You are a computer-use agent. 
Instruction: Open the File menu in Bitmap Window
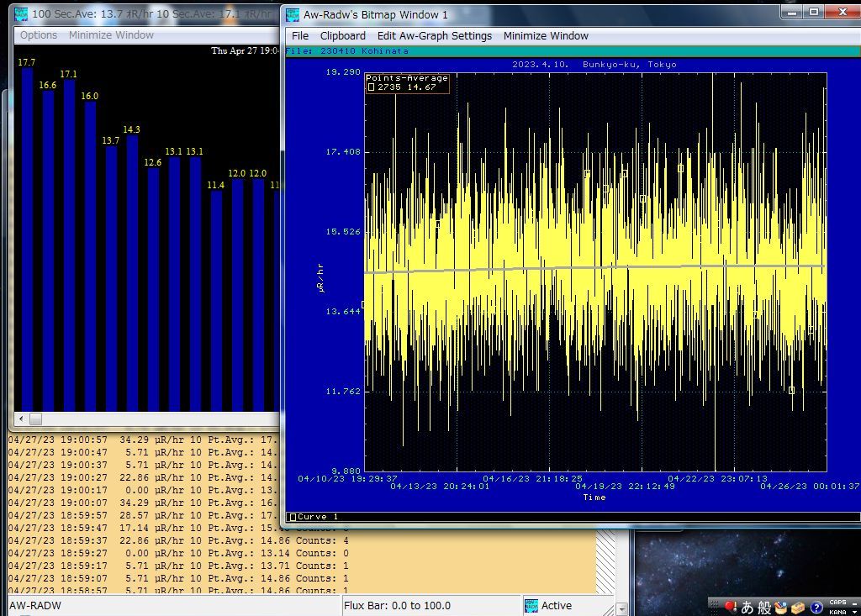pyautogui.click(x=300, y=36)
